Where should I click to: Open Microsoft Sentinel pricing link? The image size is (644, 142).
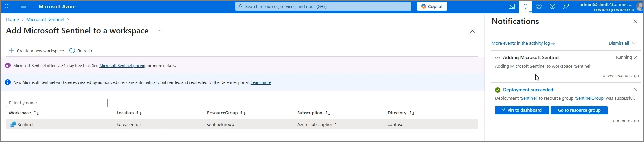122,66
